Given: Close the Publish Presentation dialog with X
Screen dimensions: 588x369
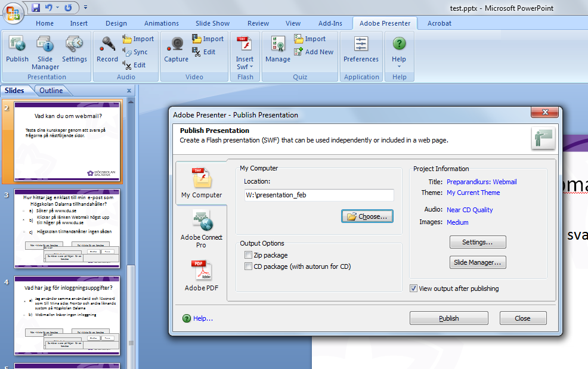Looking at the screenshot, I should 545,112.
